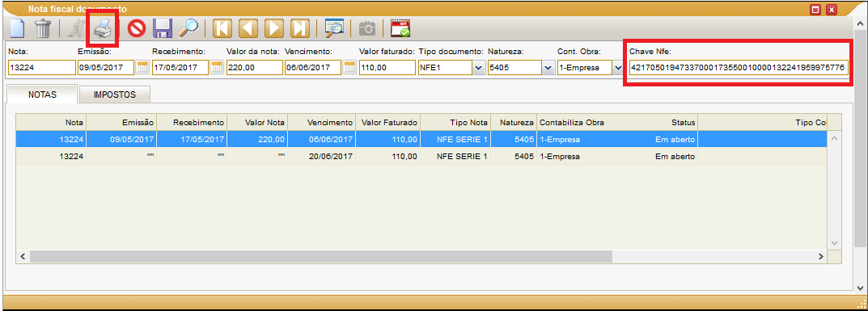The height and width of the screenshot is (311, 868).
Task: Go to the last record arrow
Action: 300,28
